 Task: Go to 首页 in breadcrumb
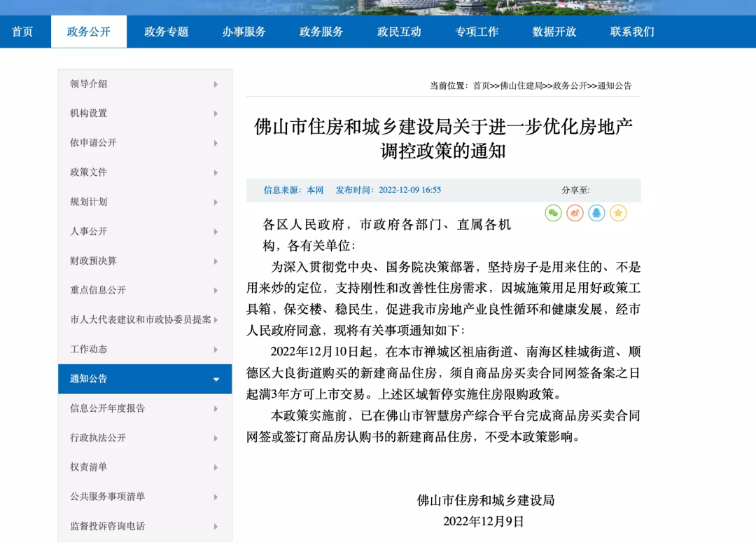481,86
